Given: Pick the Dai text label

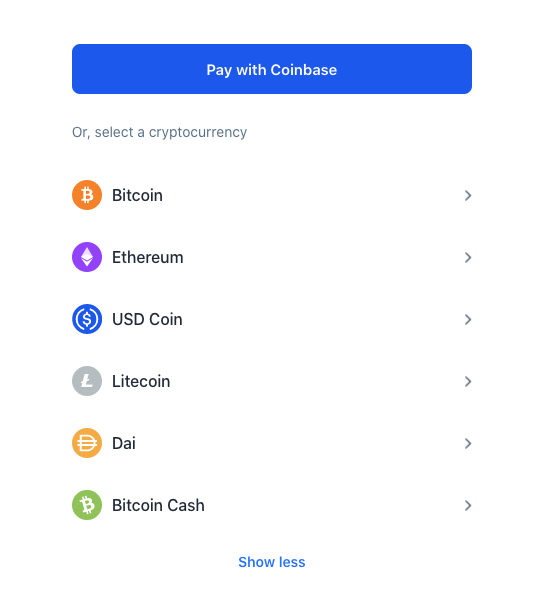Looking at the screenshot, I should [123, 443].
